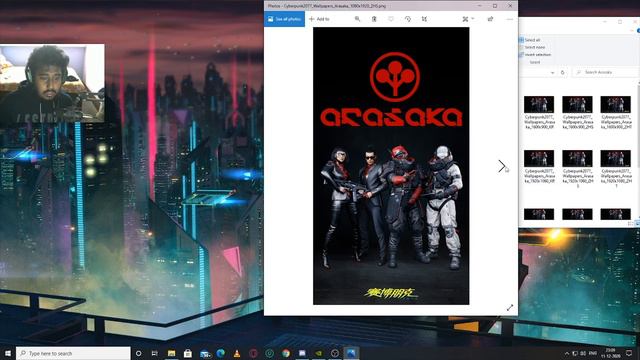Select the first 1600x900 wallpaper thumbnail in Explorer
The image size is (640, 360).
[x=539, y=104]
